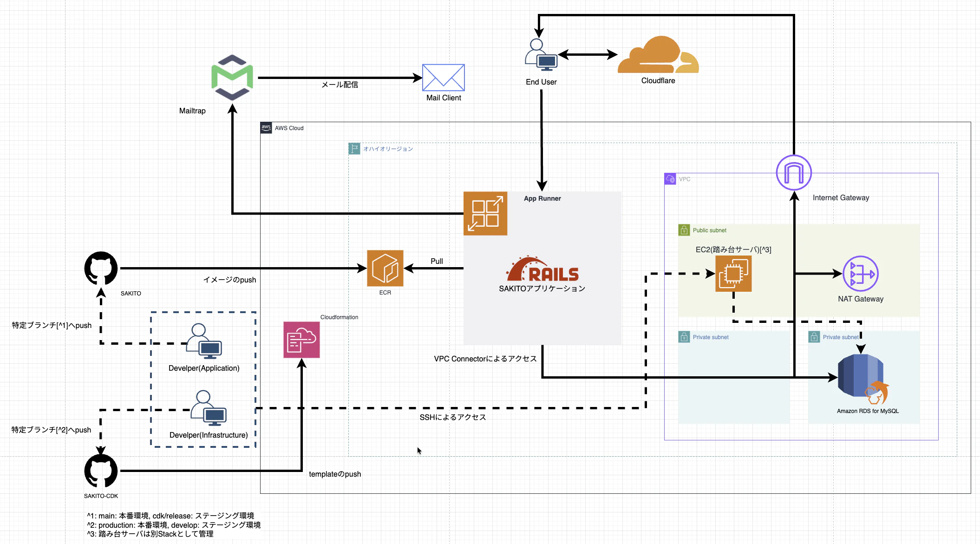Click the Mail Client envelope icon
980x544 pixels.
[443, 78]
